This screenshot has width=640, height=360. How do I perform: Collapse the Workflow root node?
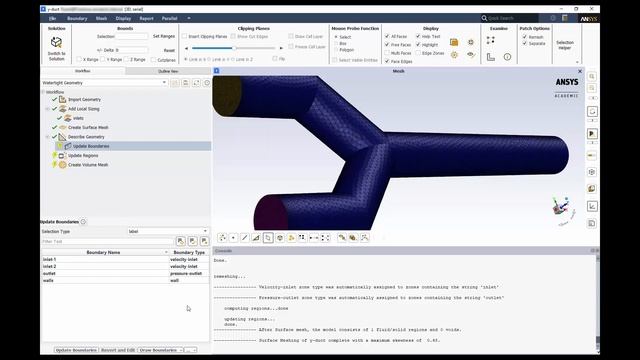pyautogui.click(x=43, y=92)
